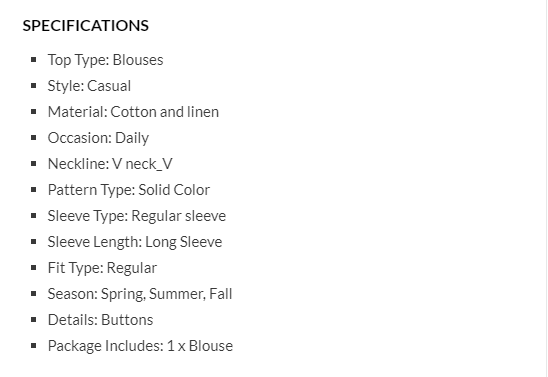Click the bullet beside Season

click(34, 293)
